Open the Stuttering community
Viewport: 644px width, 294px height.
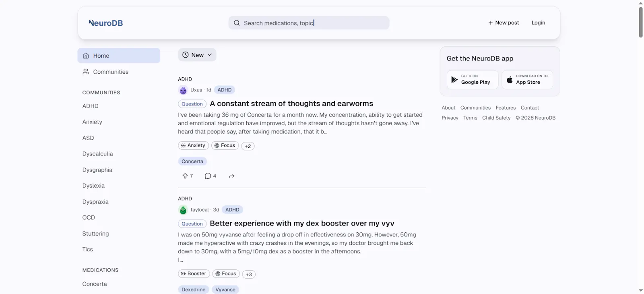point(95,234)
